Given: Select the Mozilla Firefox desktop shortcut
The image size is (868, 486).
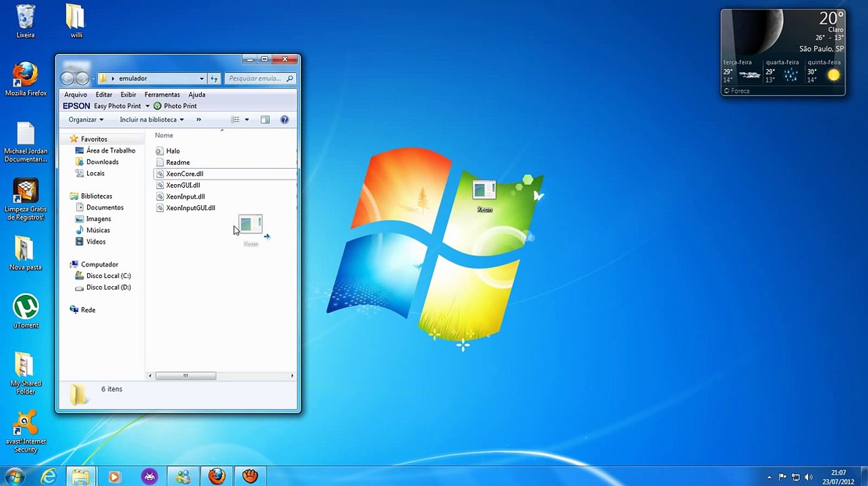Looking at the screenshot, I should 26,80.
